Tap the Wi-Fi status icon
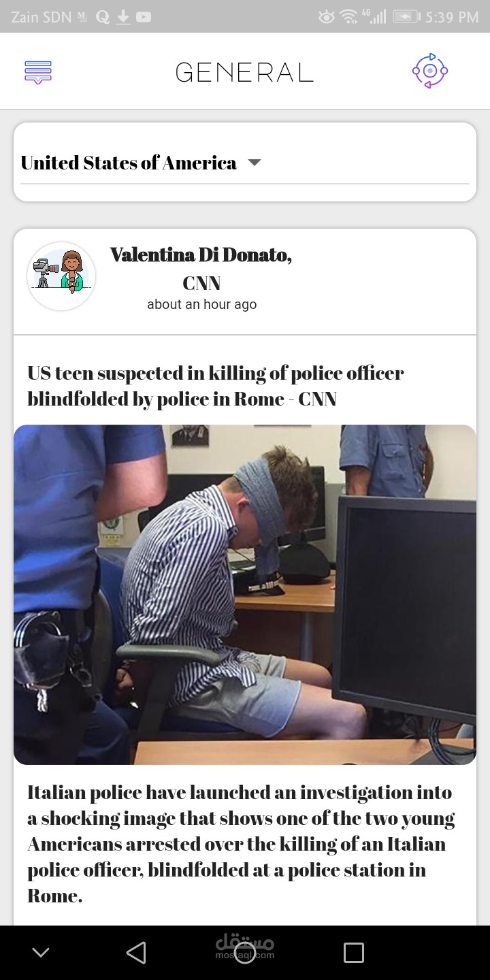 348,17
